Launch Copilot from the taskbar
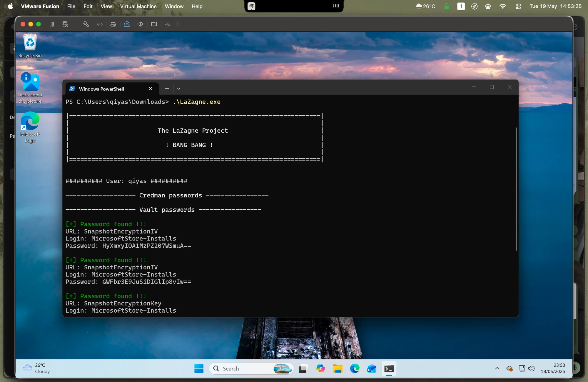 [320, 368]
